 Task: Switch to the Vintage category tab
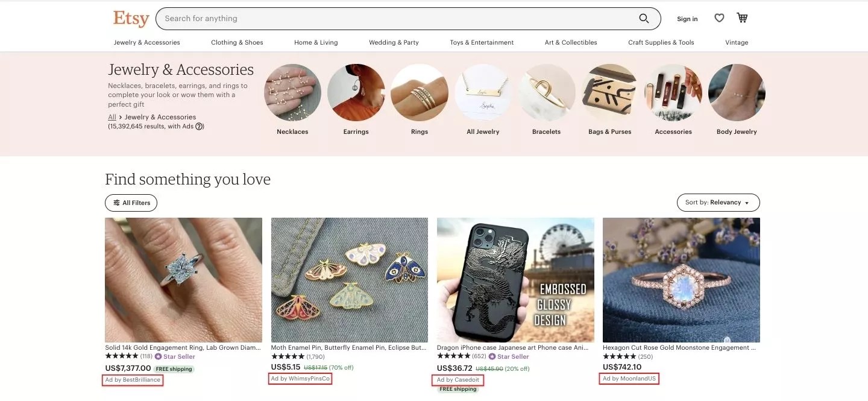click(x=736, y=42)
